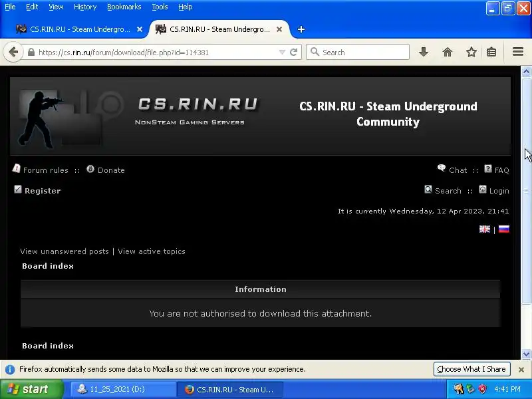Open URL history dropdown arrow
The image size is (532, 399).
pyautogui.click(x=282, y=53)
